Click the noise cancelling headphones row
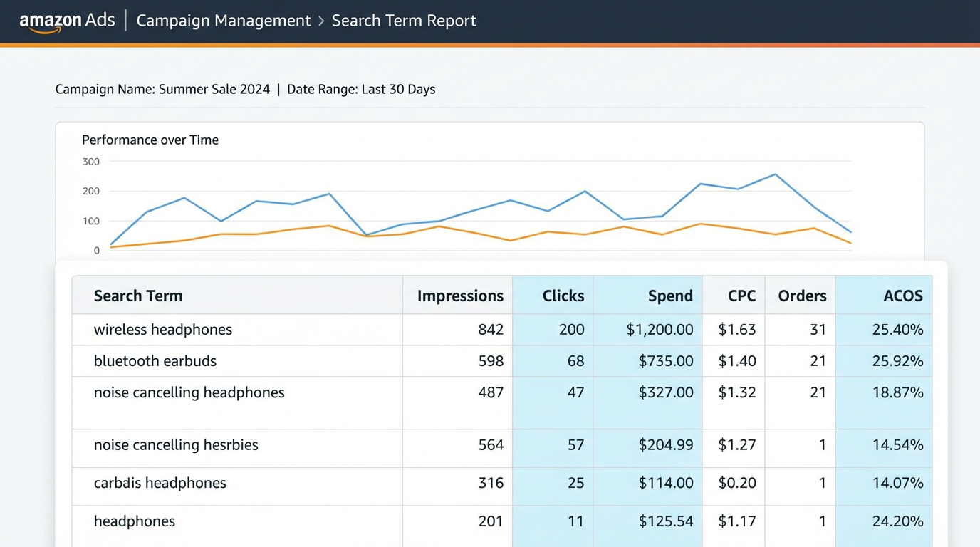 (189, 392)
